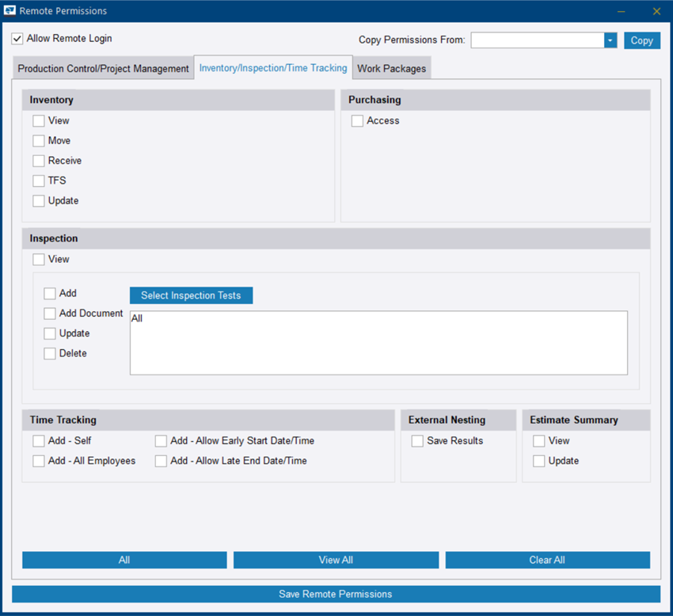Check the TFS permission box
The width and height of the screenshot is (673, 616).
39,181
